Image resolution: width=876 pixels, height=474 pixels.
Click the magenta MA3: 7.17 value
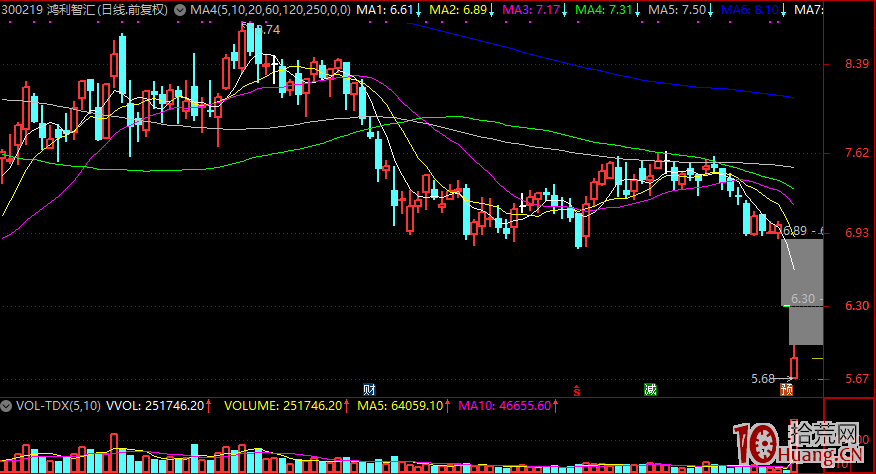[531, 10]
